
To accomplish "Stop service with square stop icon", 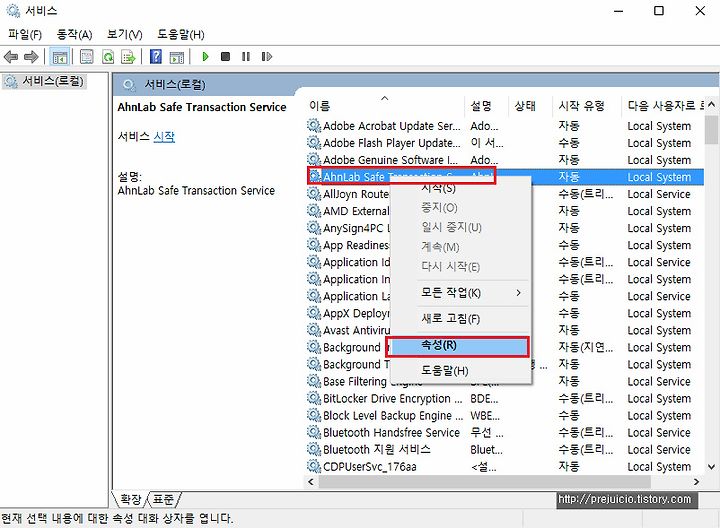I will [x=225, y=56].
